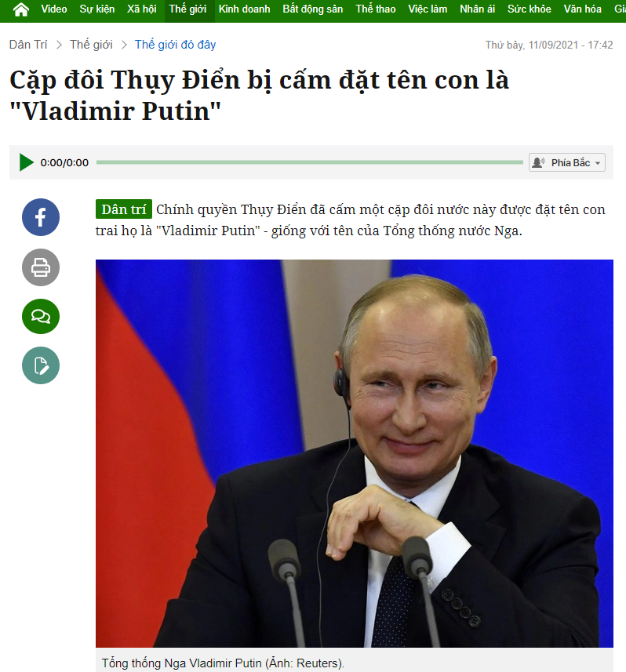Image resolution: width=626 pixels, height=672 pixels.
Task: Open the Kinh doanh section
Action: point(245,9)
